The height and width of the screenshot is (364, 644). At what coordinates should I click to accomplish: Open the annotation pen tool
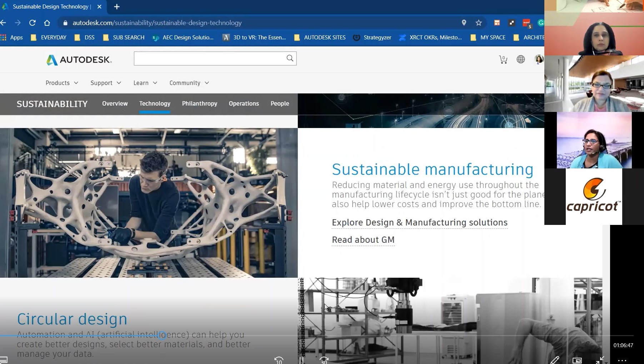click(x=555, y=360)
